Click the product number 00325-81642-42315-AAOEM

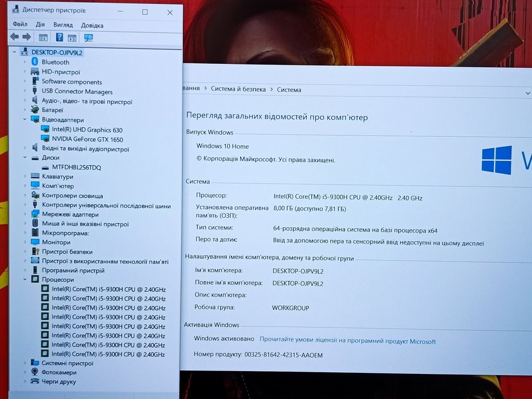pos(283,355)
